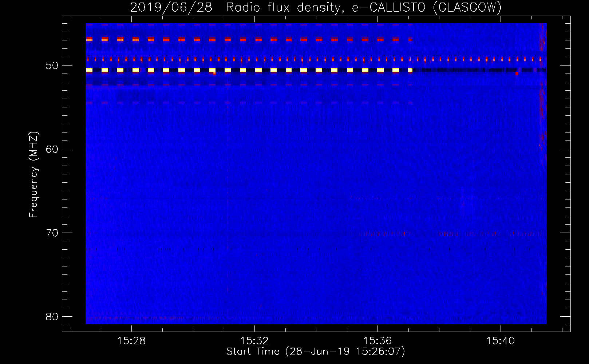This screenshot has height=364, width=589.
Task: Click the isolated red spot near 15:40 on the spectrogram
Action: 517,74
